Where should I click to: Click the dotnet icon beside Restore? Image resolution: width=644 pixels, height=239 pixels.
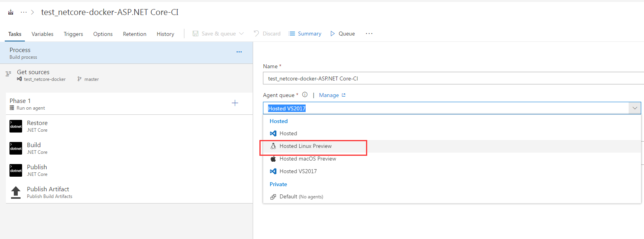(16, 126)
